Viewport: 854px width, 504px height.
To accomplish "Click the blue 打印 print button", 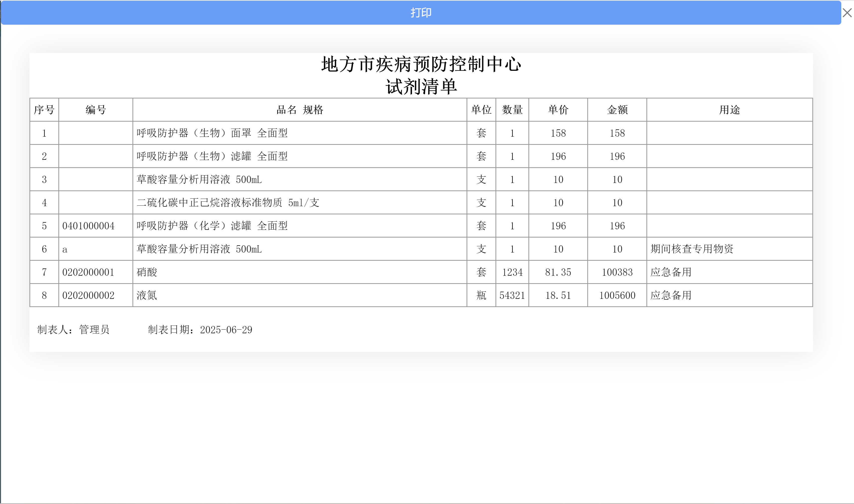I will 421,12.
